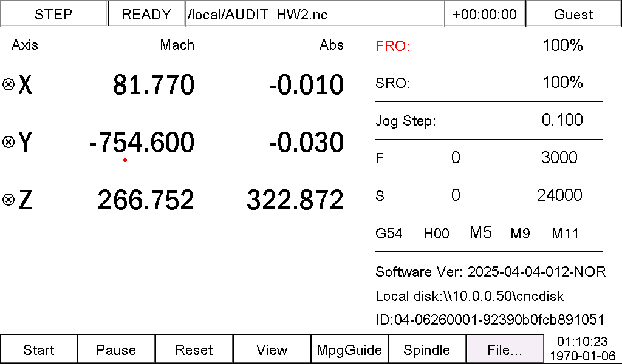Open the View screen
Viewport: 622px width, 364px height.
272,349
